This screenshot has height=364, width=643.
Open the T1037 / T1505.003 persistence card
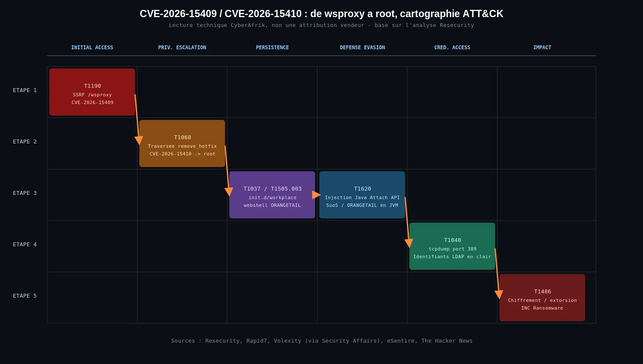pyautogui.click(x=272, y=195)
